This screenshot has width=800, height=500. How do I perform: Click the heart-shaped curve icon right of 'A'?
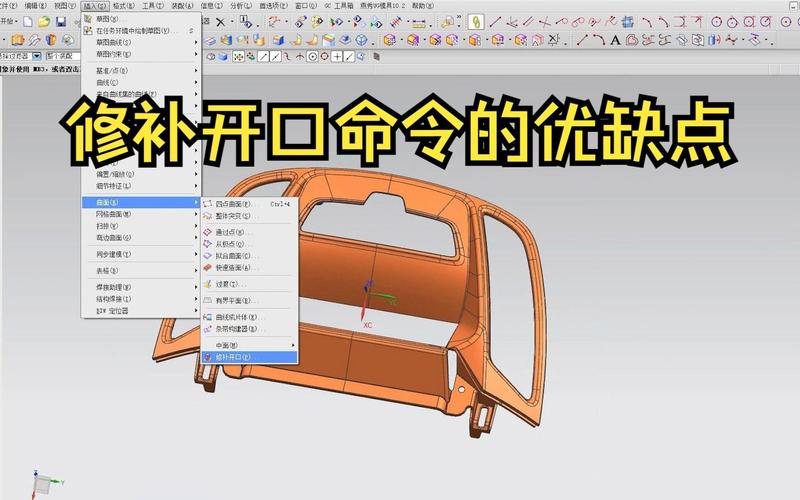pyautogui.click(x=632, y=40)
